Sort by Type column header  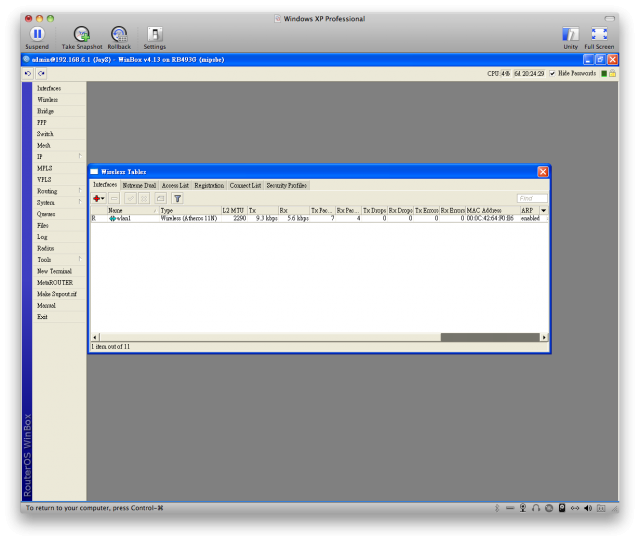[x=190, y=210]
